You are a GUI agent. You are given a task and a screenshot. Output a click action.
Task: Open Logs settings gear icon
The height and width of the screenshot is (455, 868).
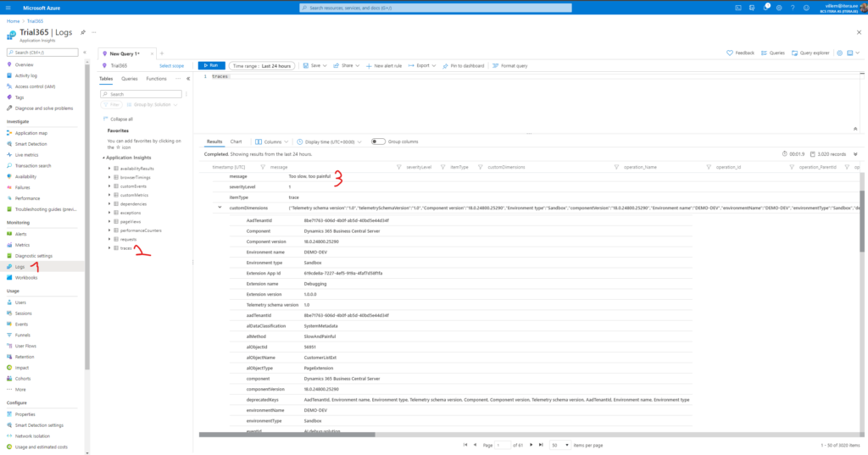[840, 53]
